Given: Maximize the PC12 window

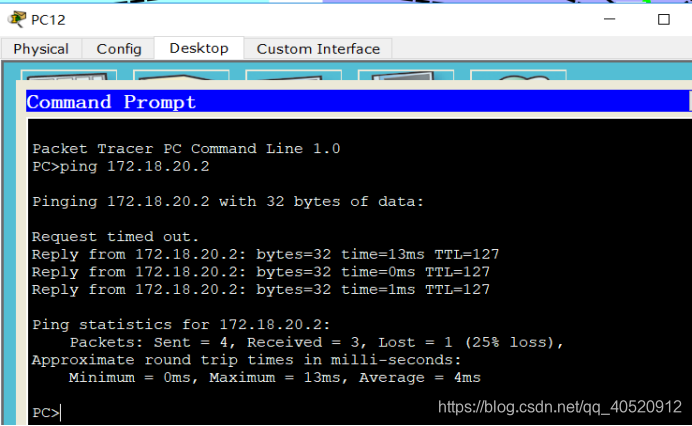Looking at the screenshot, I should point(663,19).
